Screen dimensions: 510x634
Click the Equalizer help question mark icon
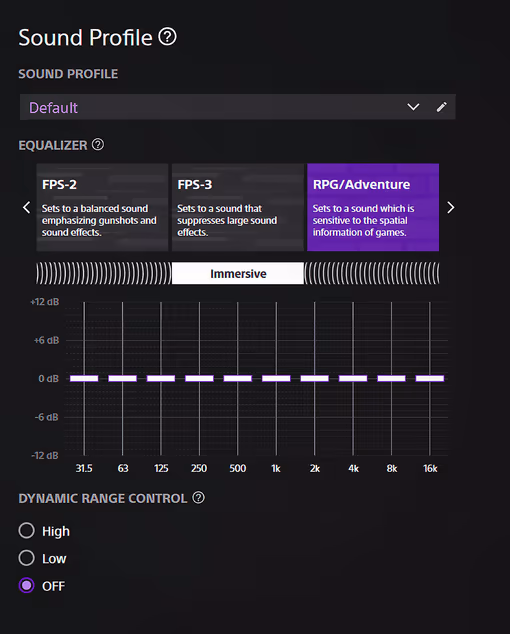[98, 144]
